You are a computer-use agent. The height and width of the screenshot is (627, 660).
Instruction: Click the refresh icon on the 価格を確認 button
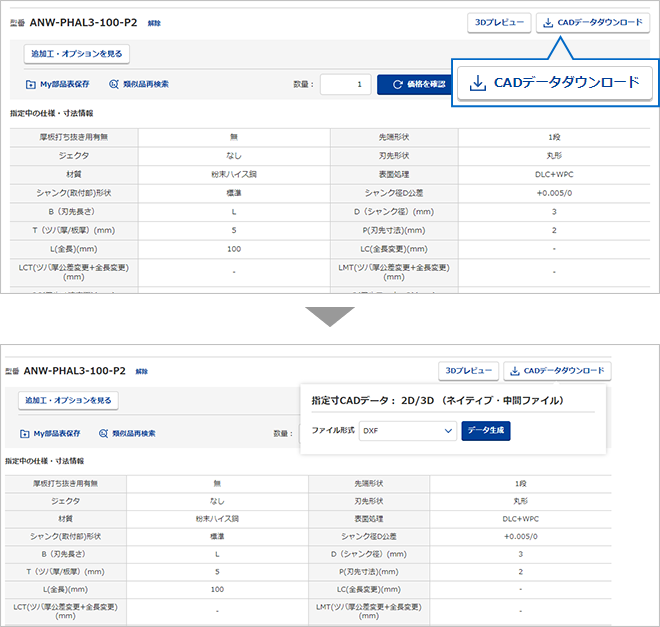397,85
